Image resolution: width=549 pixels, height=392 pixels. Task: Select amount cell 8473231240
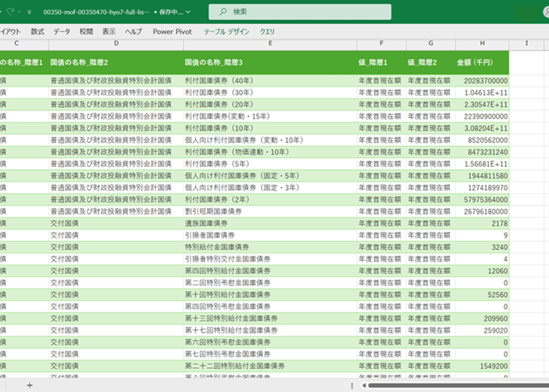[482, 152]
